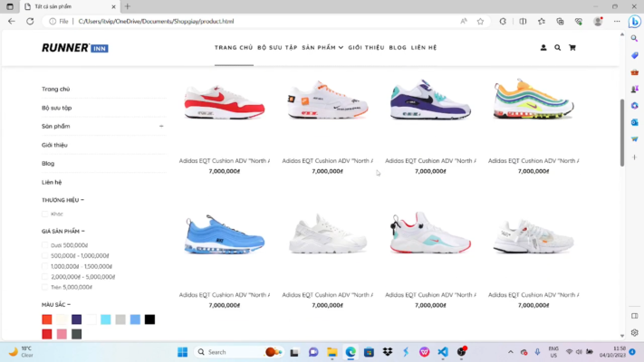Screen dimensions: 644x362
Task: Open Trang chủ link in sidebar
Action: pyautogui.click(x=56, y=89)
